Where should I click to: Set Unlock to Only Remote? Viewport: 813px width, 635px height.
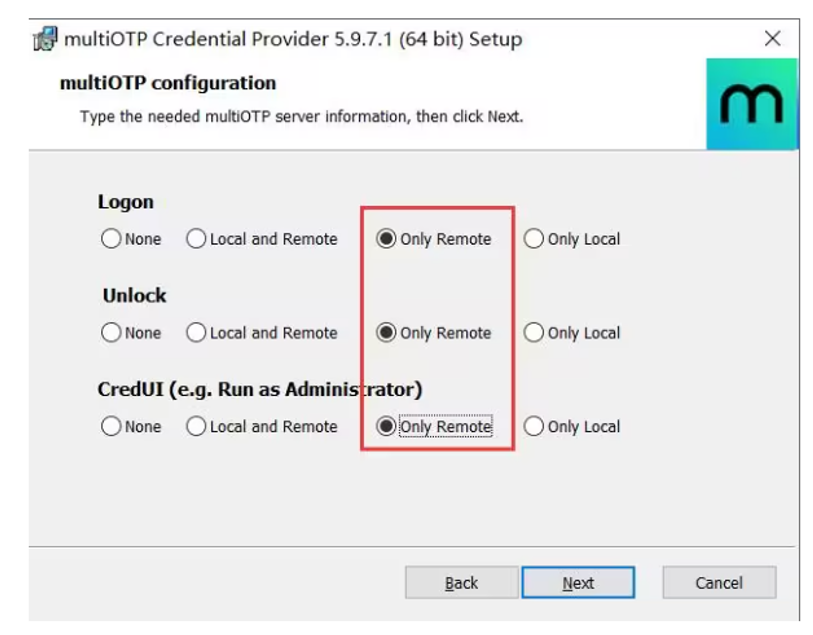pos(386,333)
